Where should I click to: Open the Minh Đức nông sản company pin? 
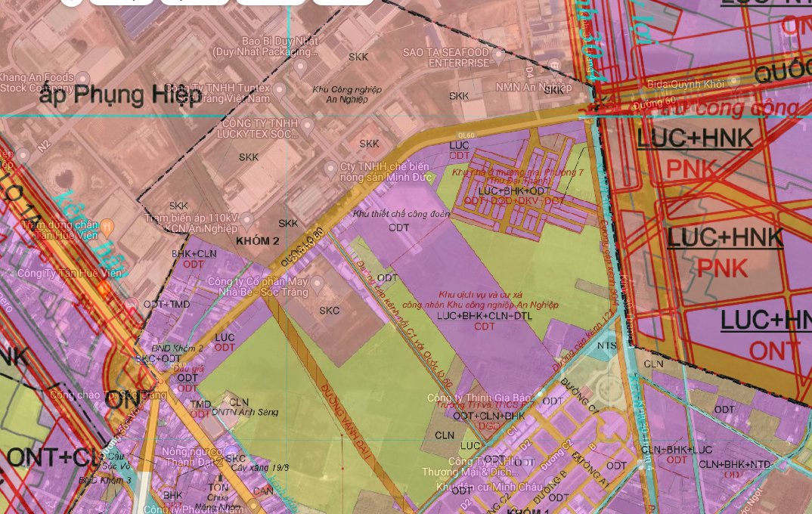tap(330, 169)
